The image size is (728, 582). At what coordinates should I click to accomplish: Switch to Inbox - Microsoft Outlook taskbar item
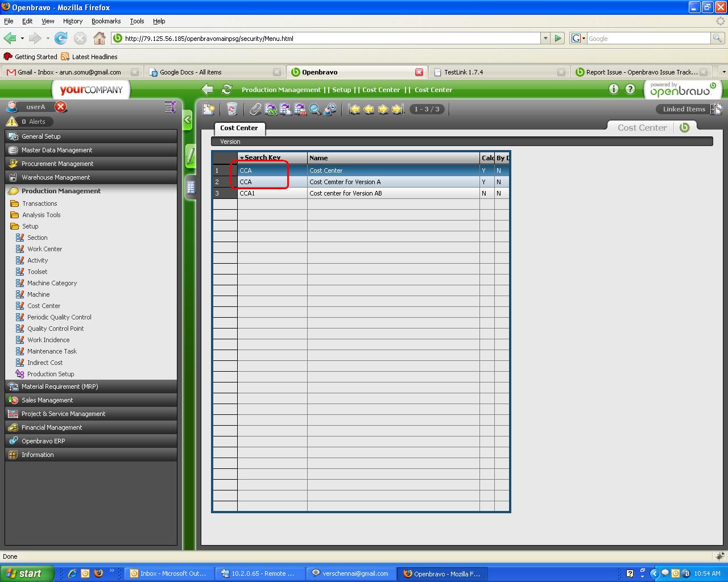coord(169,573)
